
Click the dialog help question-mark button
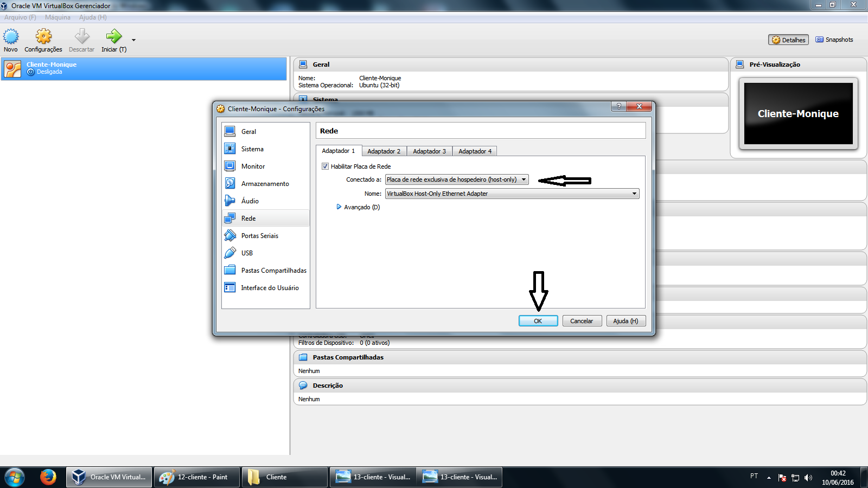pyautogui.click(x=618, y=106)
